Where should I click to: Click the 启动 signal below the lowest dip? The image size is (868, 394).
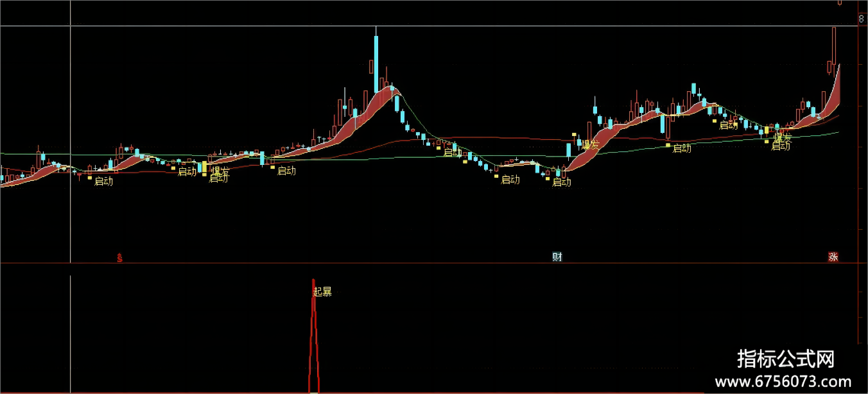562,182
